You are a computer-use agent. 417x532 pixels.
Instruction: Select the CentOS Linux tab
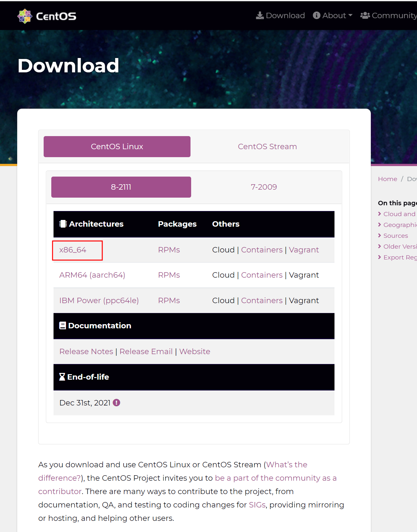117,147
